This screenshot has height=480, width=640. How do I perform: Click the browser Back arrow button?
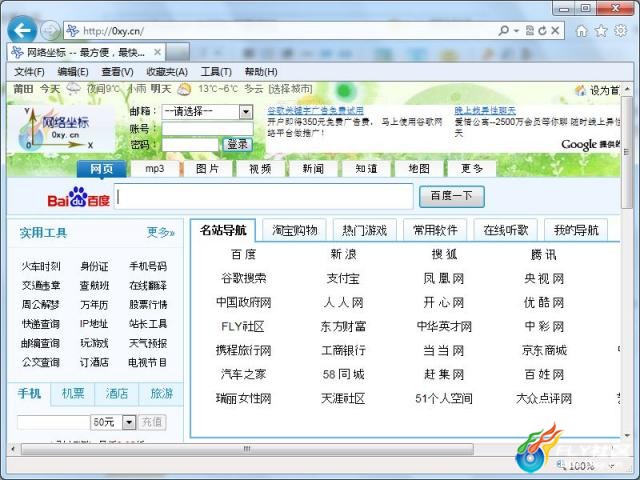22,30
